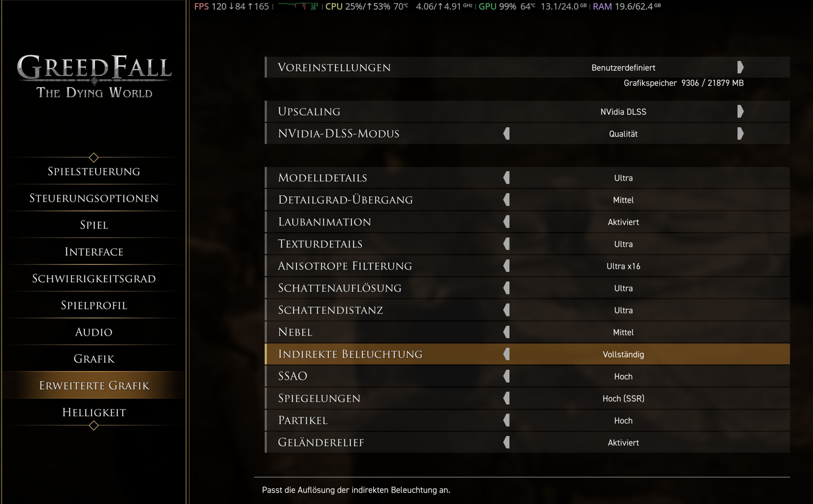Decrease NVidia-DLSS-Modus with left arrow

pos(507,134)
